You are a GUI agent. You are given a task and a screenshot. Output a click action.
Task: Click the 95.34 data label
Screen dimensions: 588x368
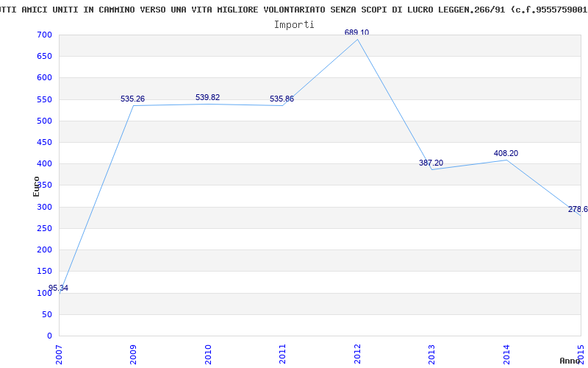[59, 288]
